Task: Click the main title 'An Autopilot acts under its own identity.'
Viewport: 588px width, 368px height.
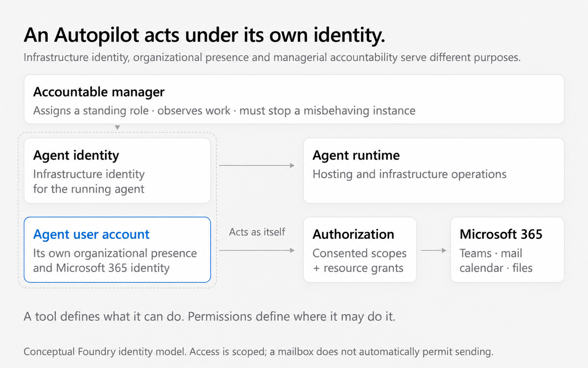Action: coord(204,36)
